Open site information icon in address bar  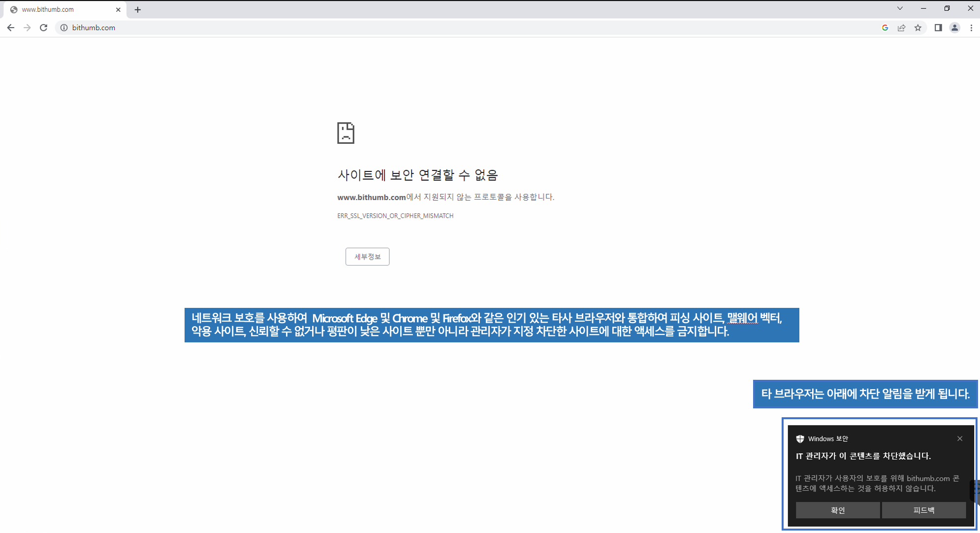coord(63,28)
